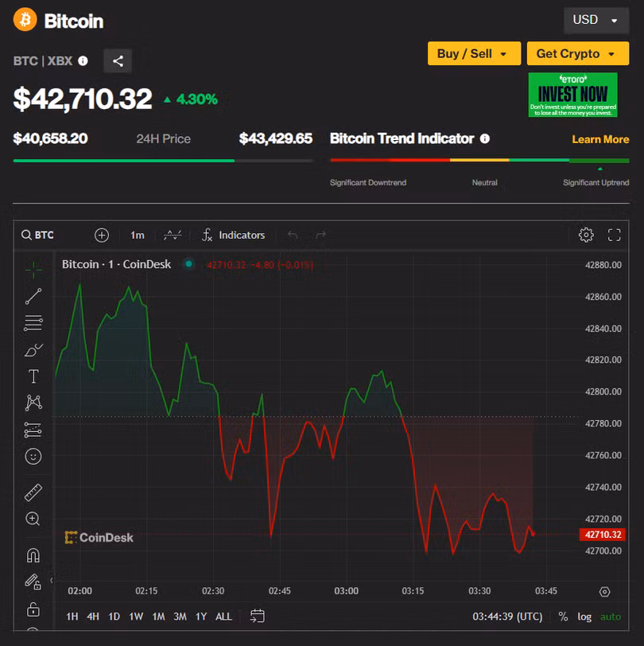Image resolution: width=644 pixels, height=646 pixels.
Task: Click the undo arrow in chart toolbar
Action: point(293,235)
